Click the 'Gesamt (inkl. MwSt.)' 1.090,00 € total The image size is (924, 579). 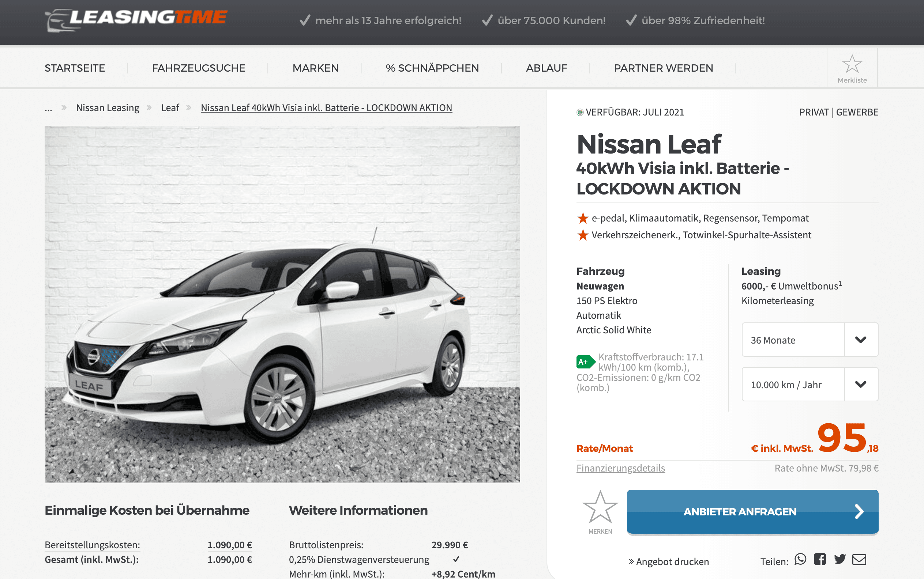pos(230,560)
